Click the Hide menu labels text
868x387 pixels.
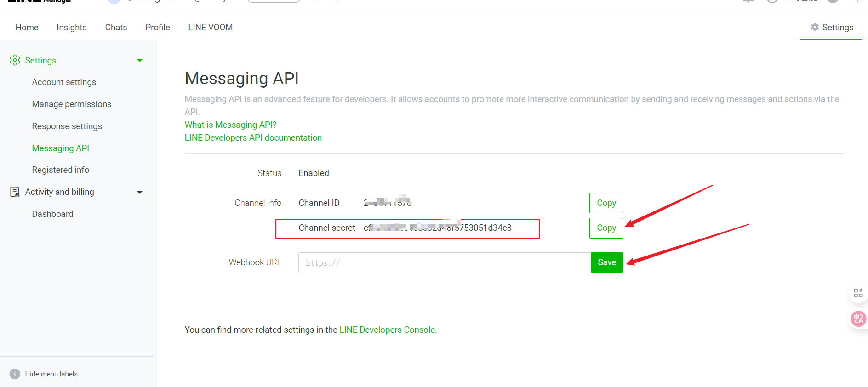tap(51, 374)
